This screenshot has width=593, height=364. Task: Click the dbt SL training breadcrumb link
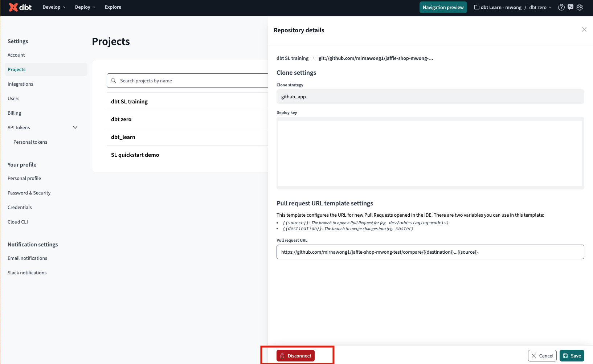[292, 58]
